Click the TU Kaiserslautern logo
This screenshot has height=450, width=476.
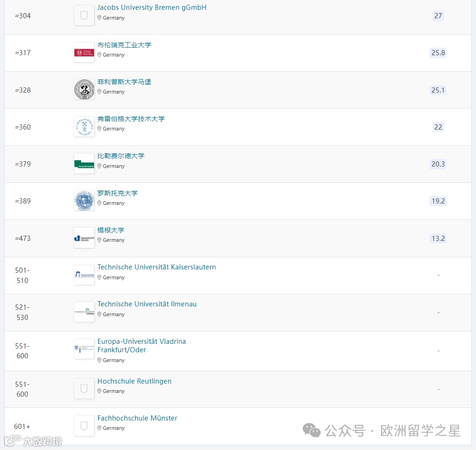pyautogui.click(x=84, y=275)
